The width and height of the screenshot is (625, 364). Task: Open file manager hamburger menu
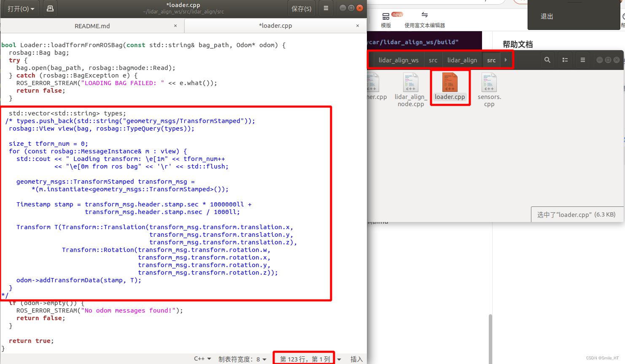pyautogui.click(x=583, y=60)
